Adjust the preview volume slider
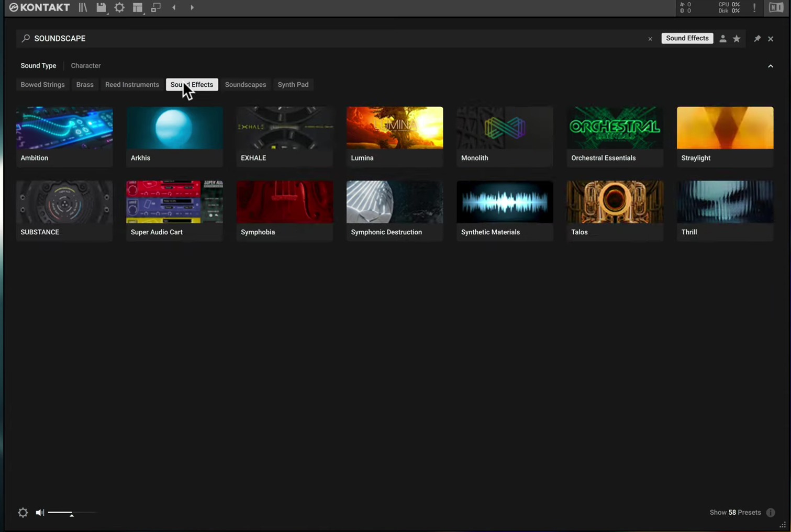Screen dimensions: 791x532 [72, 513]
